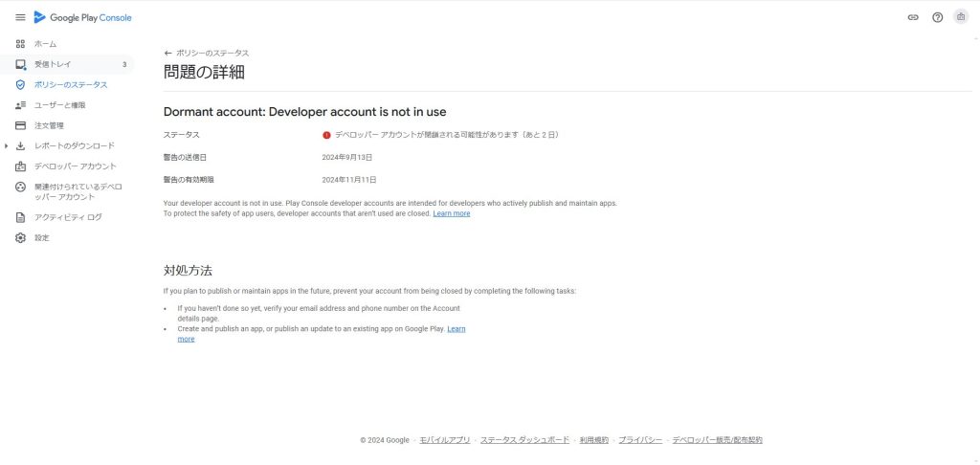Screen dimensions: 980x465
Task: Click the デベロッパー アカウント badge icon
Action: [20, 166]
